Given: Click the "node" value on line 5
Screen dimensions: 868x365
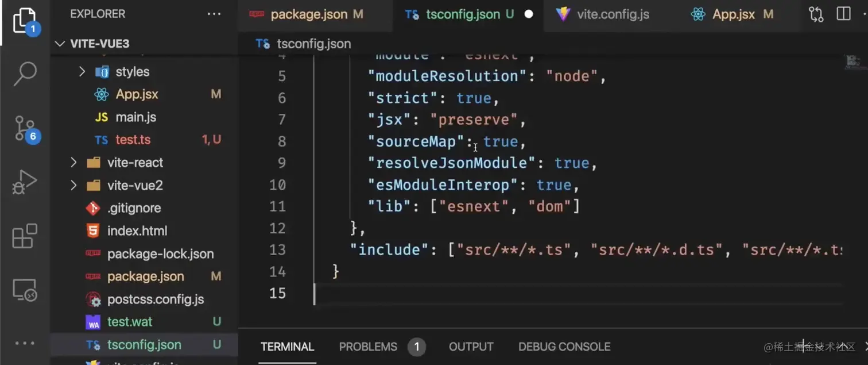Looking at the screenshot, I should tap(572, 76).
